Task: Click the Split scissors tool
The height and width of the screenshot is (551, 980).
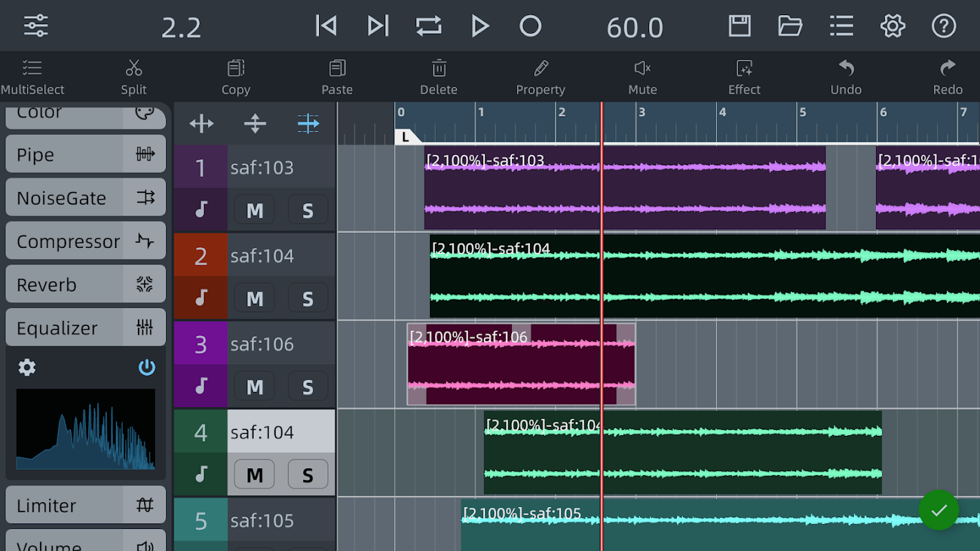Action: [x=134, y=76]
